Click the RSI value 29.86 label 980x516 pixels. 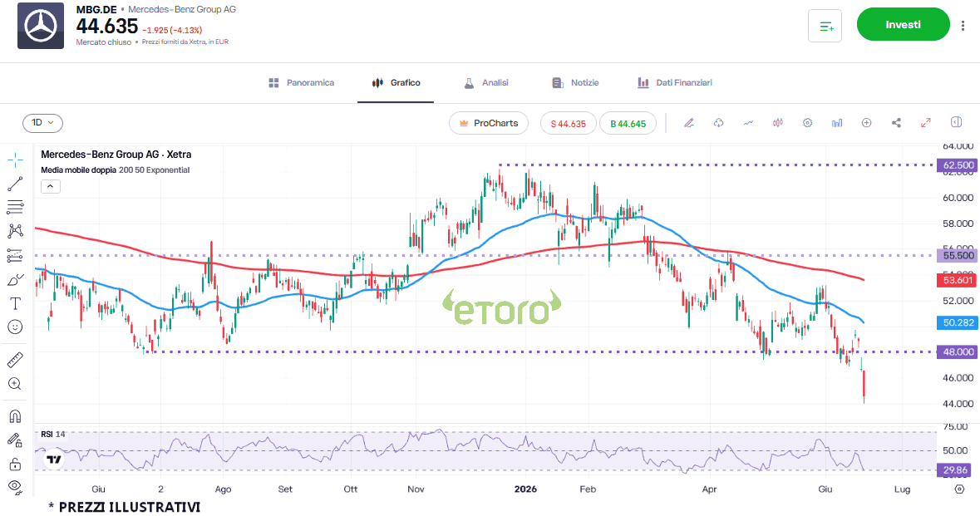pyautogui.click(x=958, y=470)
